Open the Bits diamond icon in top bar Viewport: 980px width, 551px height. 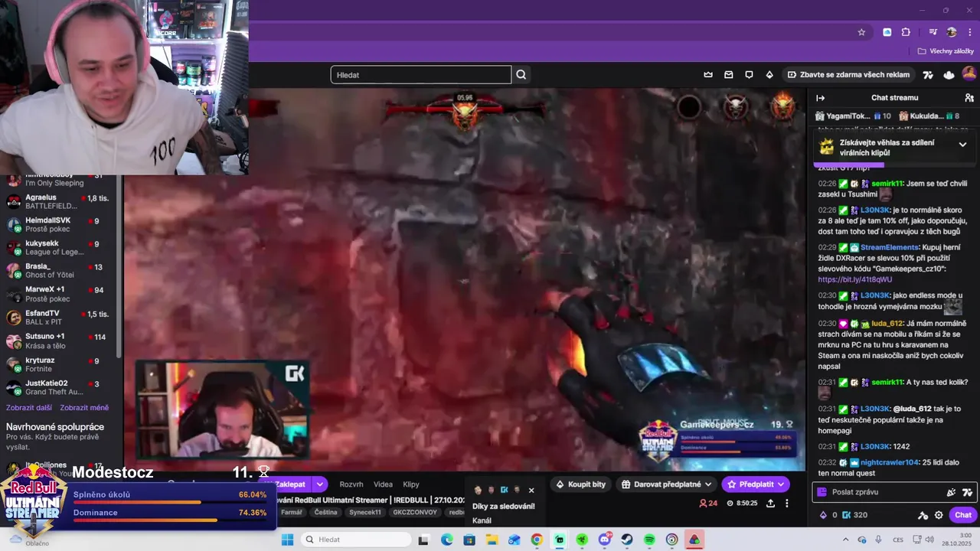[x=769, y=74]
